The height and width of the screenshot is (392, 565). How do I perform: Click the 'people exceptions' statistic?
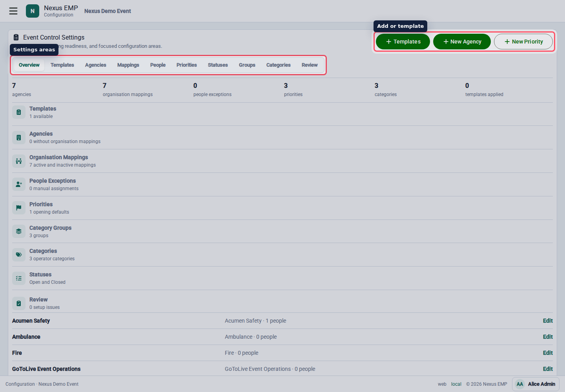[x=212, y=90]
